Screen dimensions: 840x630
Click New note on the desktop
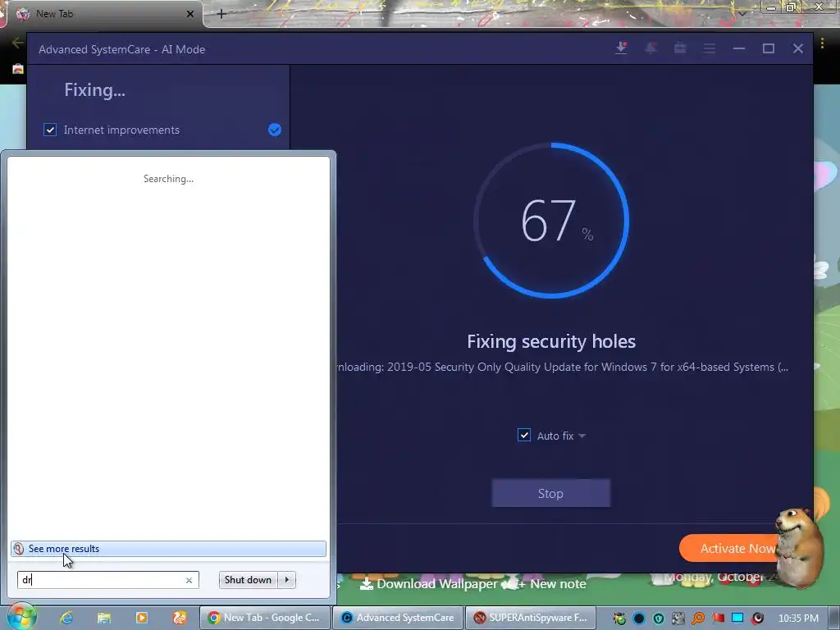tap(553, 584)
